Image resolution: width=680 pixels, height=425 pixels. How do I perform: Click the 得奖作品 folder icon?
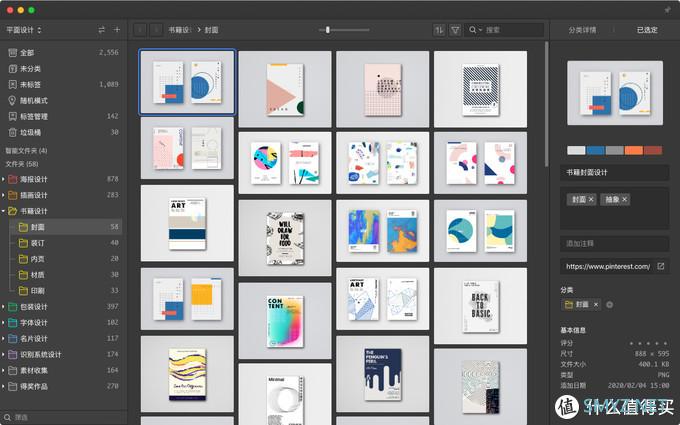pyautogui.click(x=13, y=386)
